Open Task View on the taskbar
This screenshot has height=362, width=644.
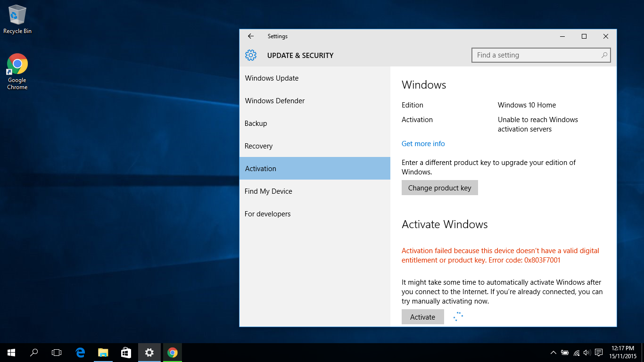click(57, 353)
